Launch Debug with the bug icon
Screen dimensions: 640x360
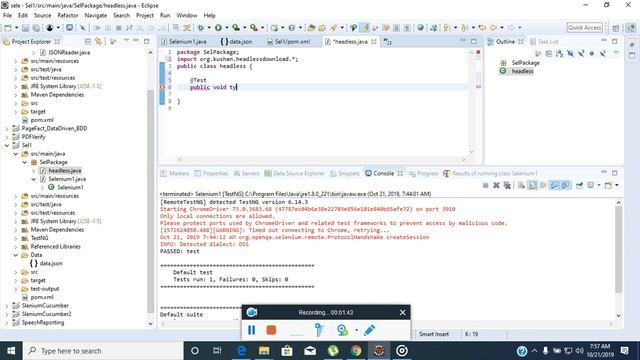click(x=200, y=28)
